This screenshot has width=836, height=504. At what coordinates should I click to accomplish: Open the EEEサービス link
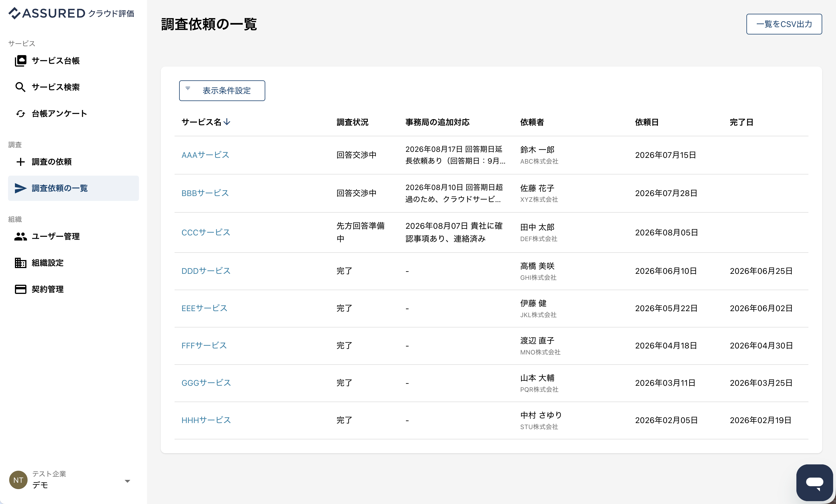point(204,308)
